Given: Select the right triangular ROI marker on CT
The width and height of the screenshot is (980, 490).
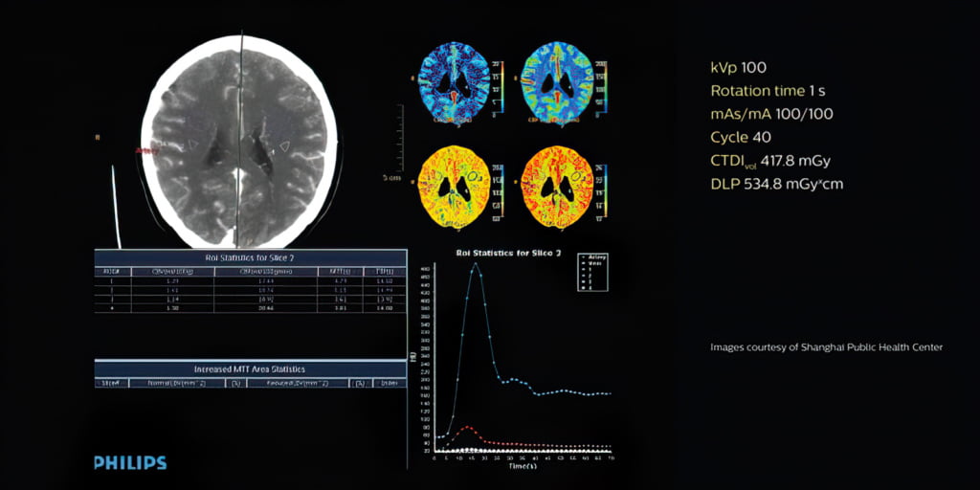Looking at the screenshot, I should coord(284,146).
